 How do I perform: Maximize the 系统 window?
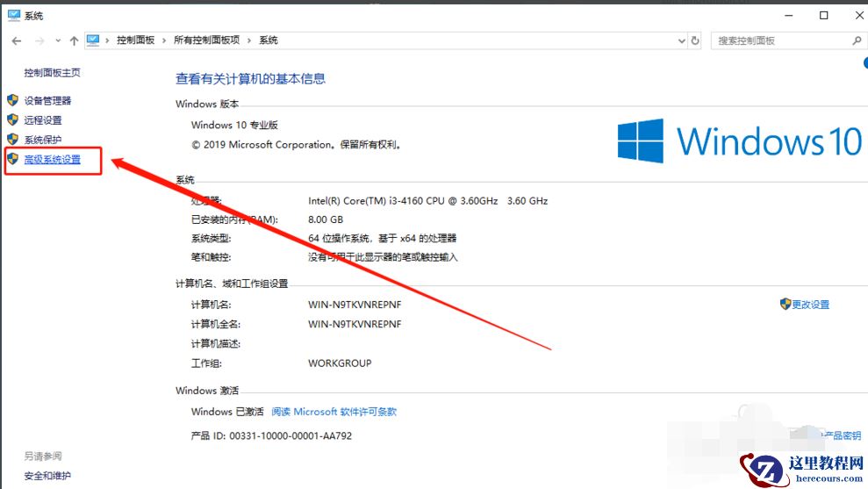pyautogui.click(x=824, y=16)
